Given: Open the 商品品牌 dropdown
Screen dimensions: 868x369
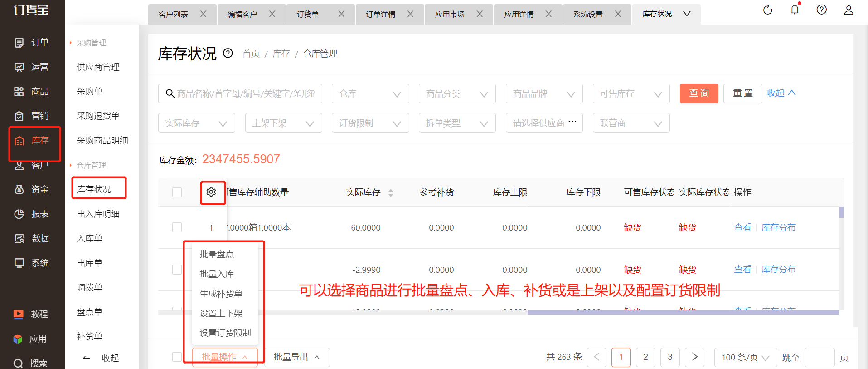Looking at the screenshot, I should (544, 93).
